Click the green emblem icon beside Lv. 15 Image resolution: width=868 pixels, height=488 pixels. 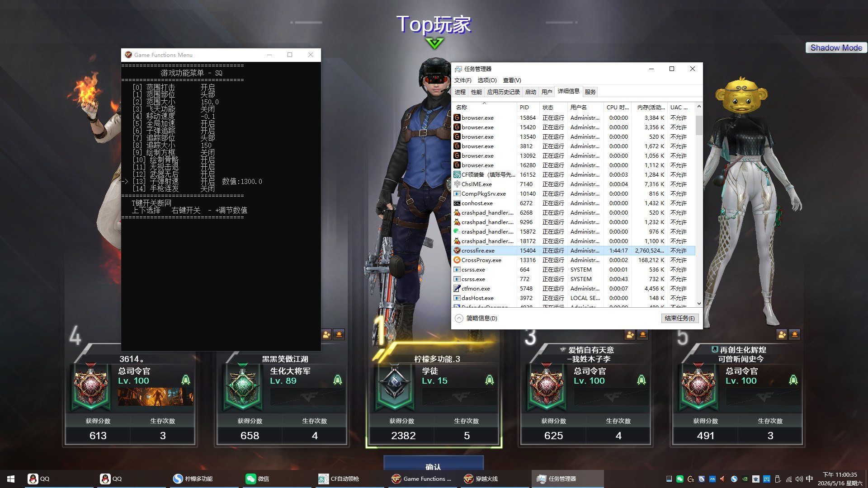click(x=490, y=380)
